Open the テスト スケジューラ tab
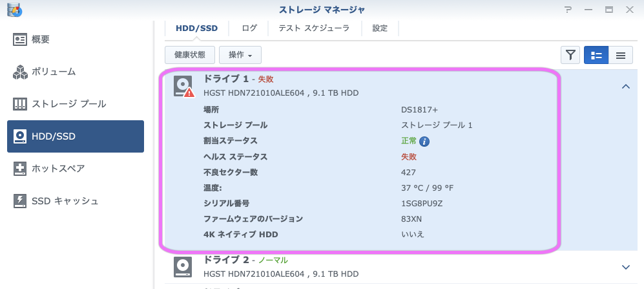Viewport: 644px width, 289px height. 314,28
